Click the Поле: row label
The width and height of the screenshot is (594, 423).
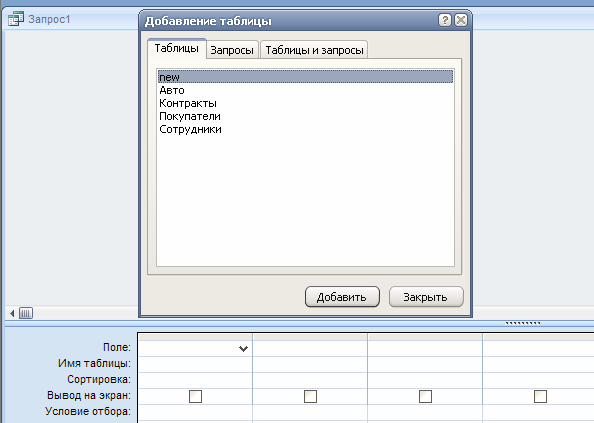coord(117,347)
